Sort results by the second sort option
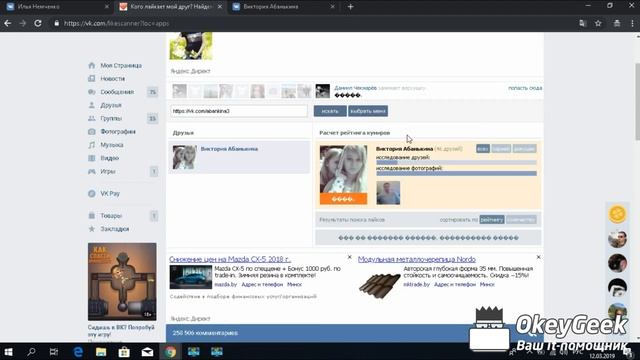Image resolution: width=640 pixels, height=360 pixels. [x=521, y=220]
